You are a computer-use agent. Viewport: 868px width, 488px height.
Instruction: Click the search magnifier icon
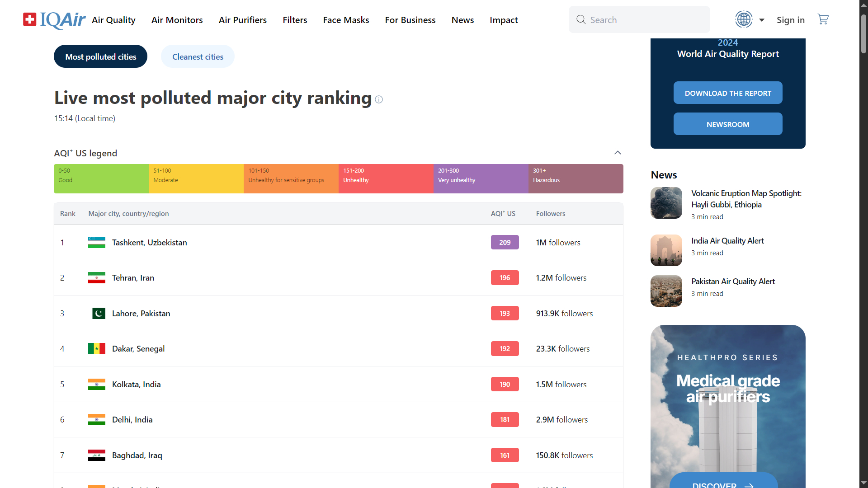click(x=581, y=19)
